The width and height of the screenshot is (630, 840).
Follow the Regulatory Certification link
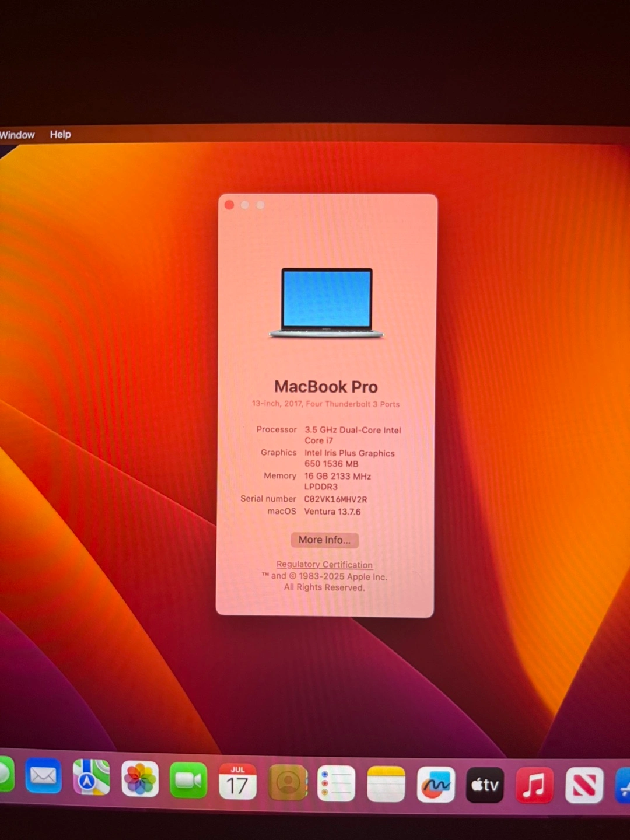coord(324,565)
